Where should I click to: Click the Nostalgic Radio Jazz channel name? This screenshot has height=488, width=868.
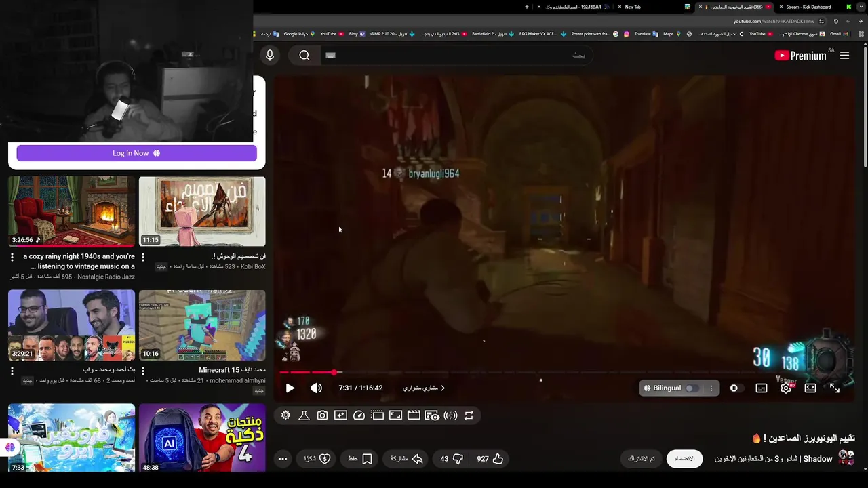click(106, 277)
